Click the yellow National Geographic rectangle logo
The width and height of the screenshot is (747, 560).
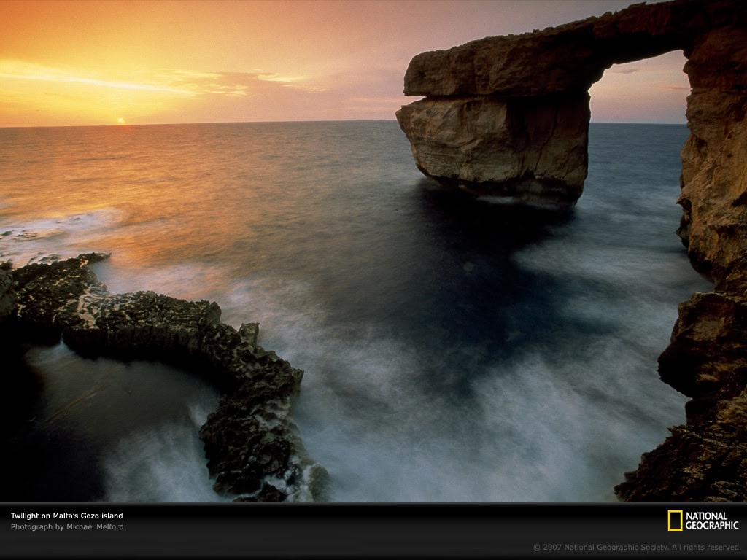[x=675, y=521]
